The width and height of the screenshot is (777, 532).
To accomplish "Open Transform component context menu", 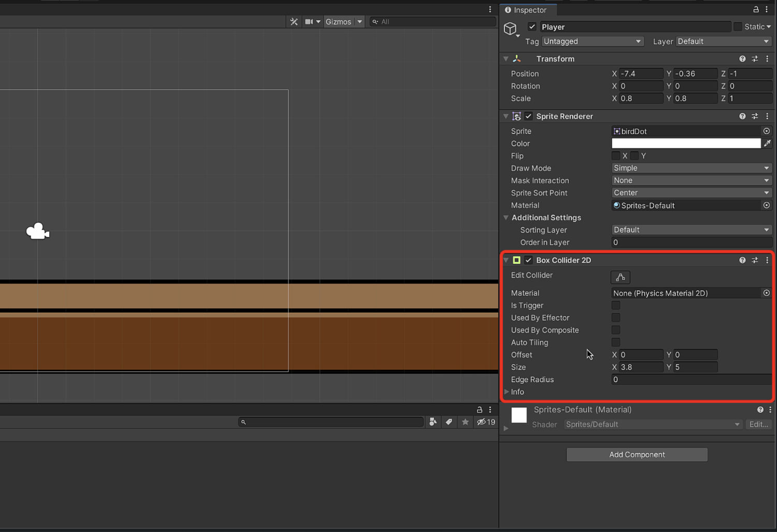I will tap(767, 59).
